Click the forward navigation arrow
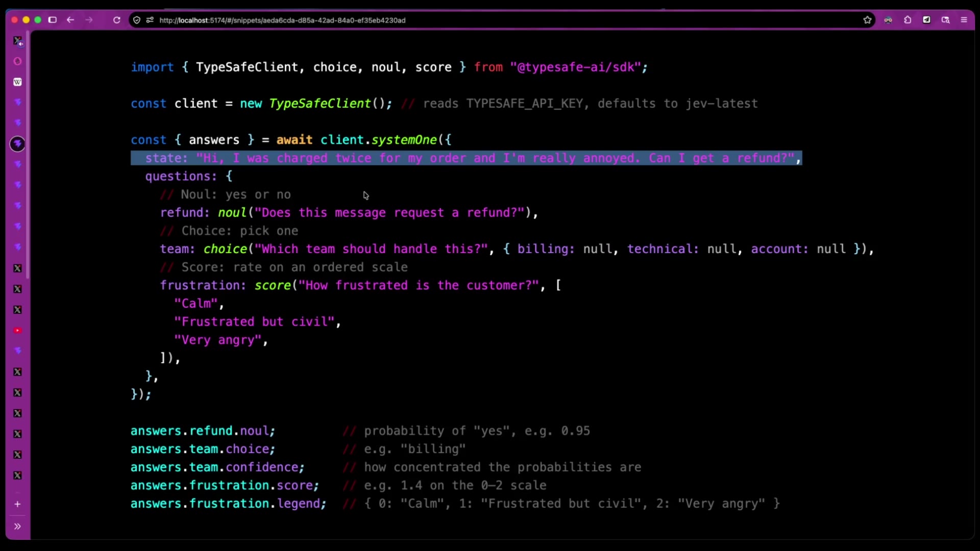Screen dimensions: 980x551 pyautogui.click(x=89, y=20)
